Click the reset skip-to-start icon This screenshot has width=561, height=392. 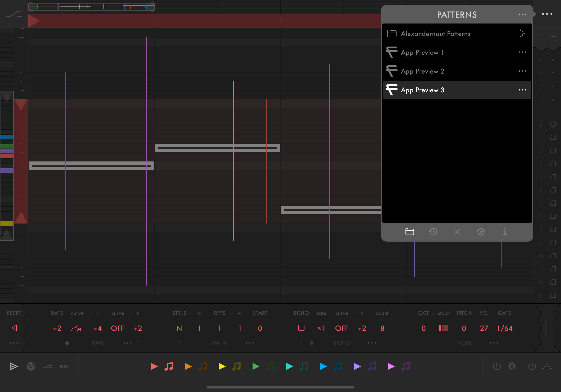click(14, 328)
